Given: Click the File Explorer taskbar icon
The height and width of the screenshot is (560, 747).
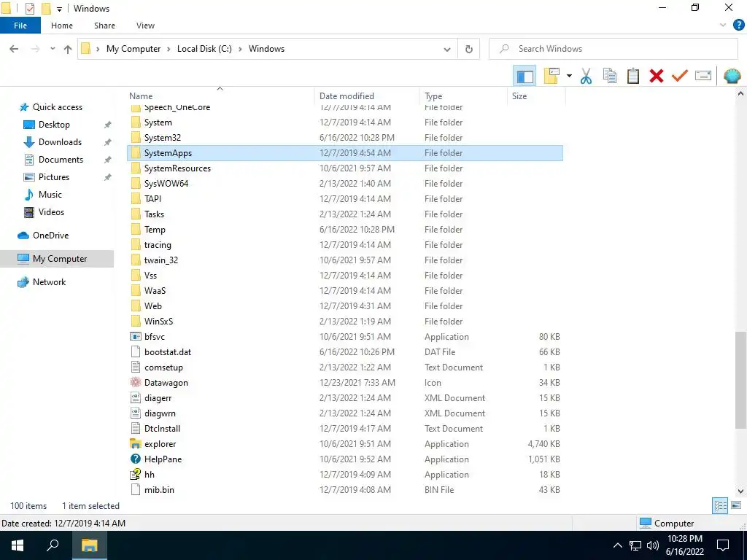Looking at the screenshot, I should (x=89, y=545).
